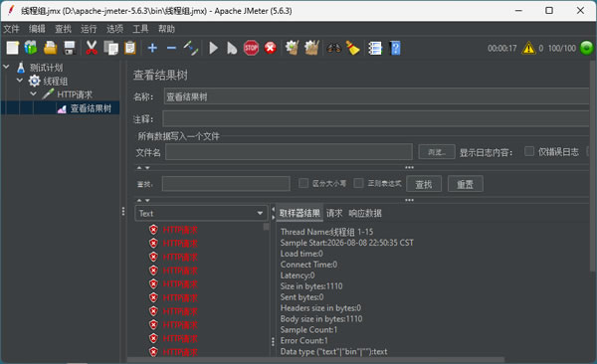
Task: Click the 'Error Count:1' line
Action: click(303, 341)
